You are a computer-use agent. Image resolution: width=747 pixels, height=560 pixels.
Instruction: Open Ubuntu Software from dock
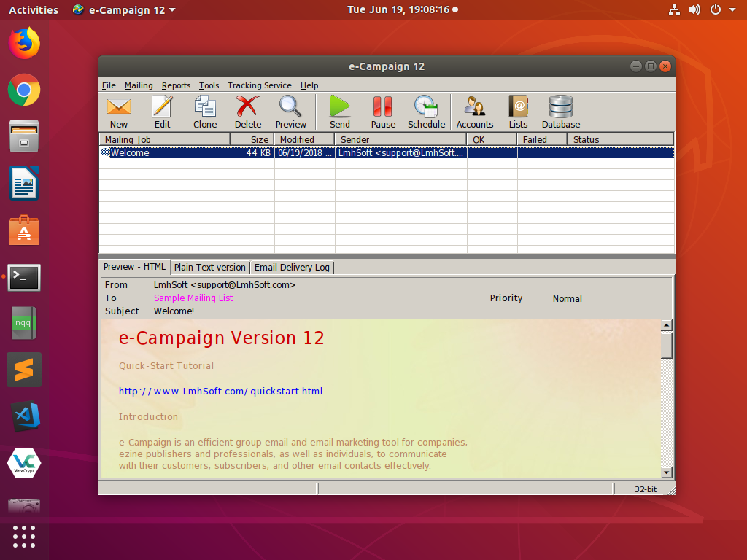click(x=24, y=230)
